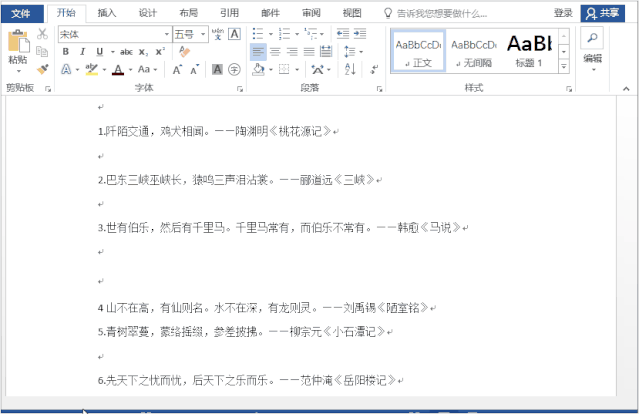Apply the 无间隔 No Spacing style
The image size is (639, 414).
(474, 51)
